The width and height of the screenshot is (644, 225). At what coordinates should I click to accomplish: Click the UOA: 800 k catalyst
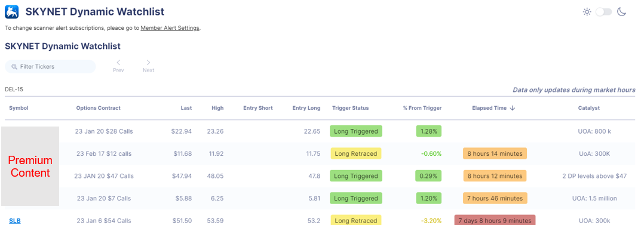coord(594,131)
